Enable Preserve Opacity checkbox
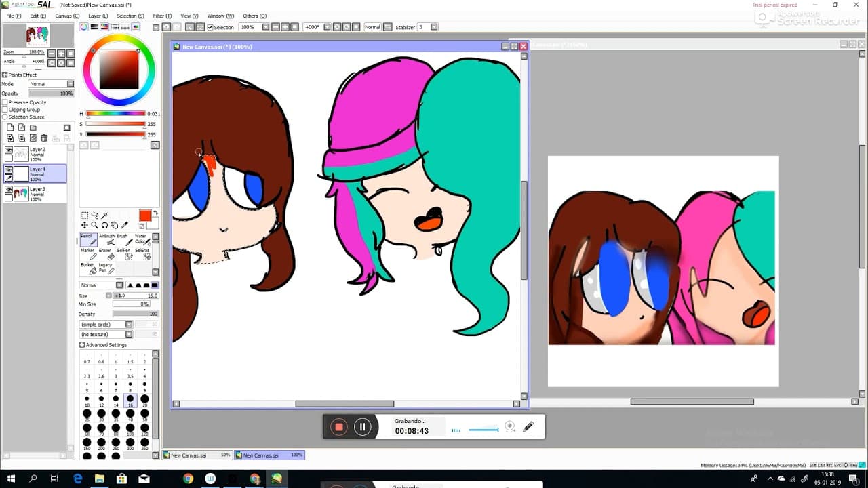Image resolution: width=868 pixels, height=488 pixels. (5, 102)
